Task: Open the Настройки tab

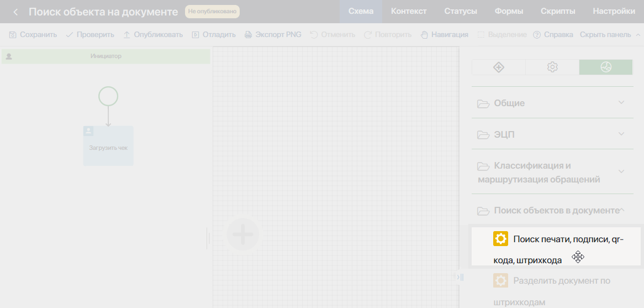Action: 614,12
